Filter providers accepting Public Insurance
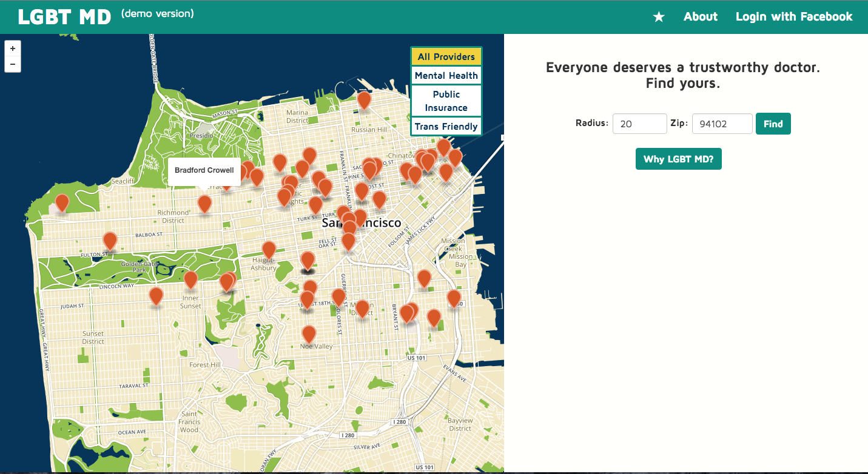 click(x=446, y=101)
